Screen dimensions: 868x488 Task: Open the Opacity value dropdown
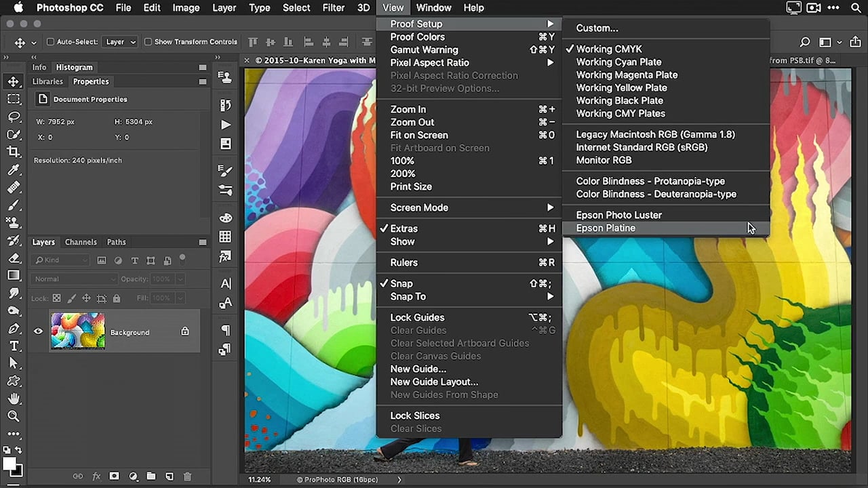click(x=180, y=279)
